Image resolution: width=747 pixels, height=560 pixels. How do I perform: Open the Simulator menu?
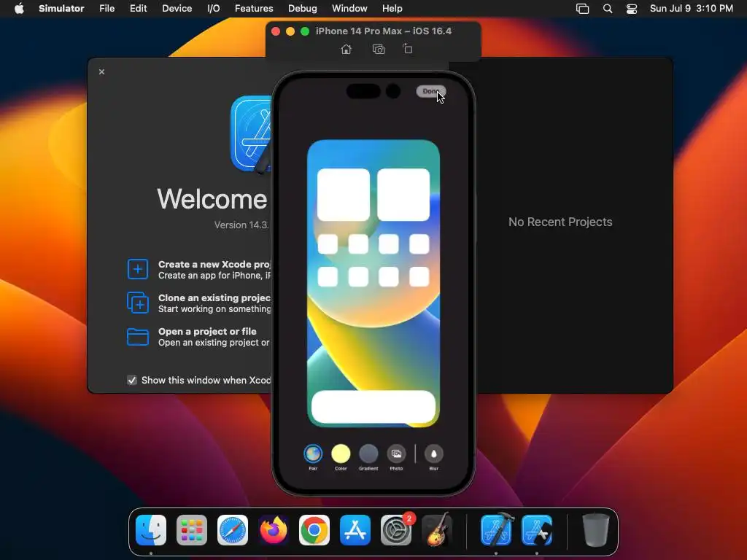click(61, 8)
